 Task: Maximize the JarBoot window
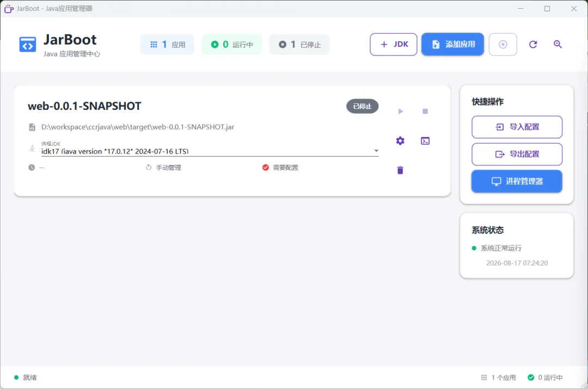pos(547,9)
